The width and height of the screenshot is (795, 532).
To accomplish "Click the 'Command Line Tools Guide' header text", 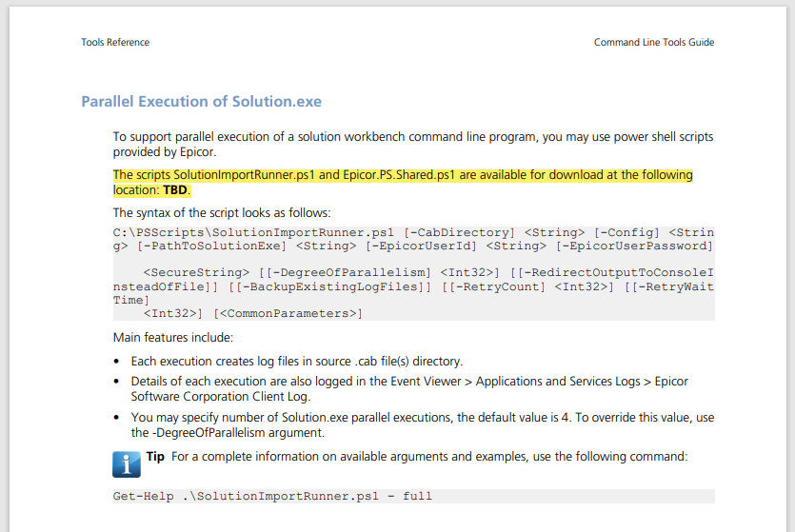I will click(654, 42).
